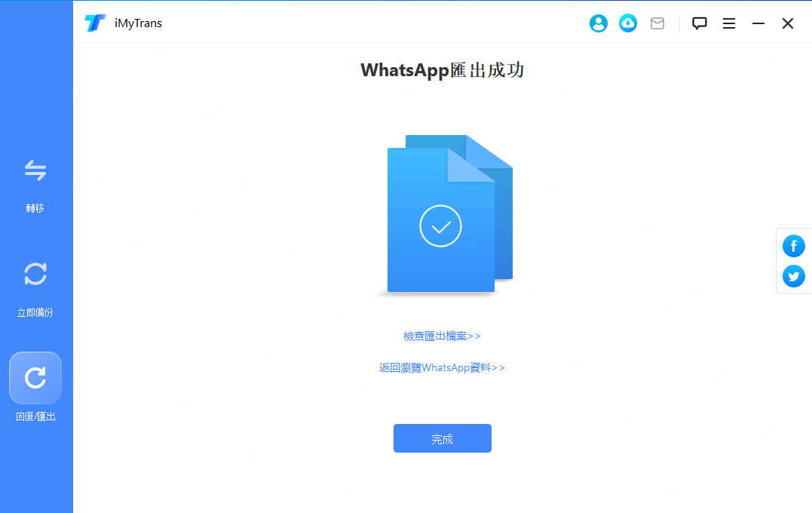Click the 完成 (Done) button
Viewport: 812px width, 513px height.
[x=442, y=438]
